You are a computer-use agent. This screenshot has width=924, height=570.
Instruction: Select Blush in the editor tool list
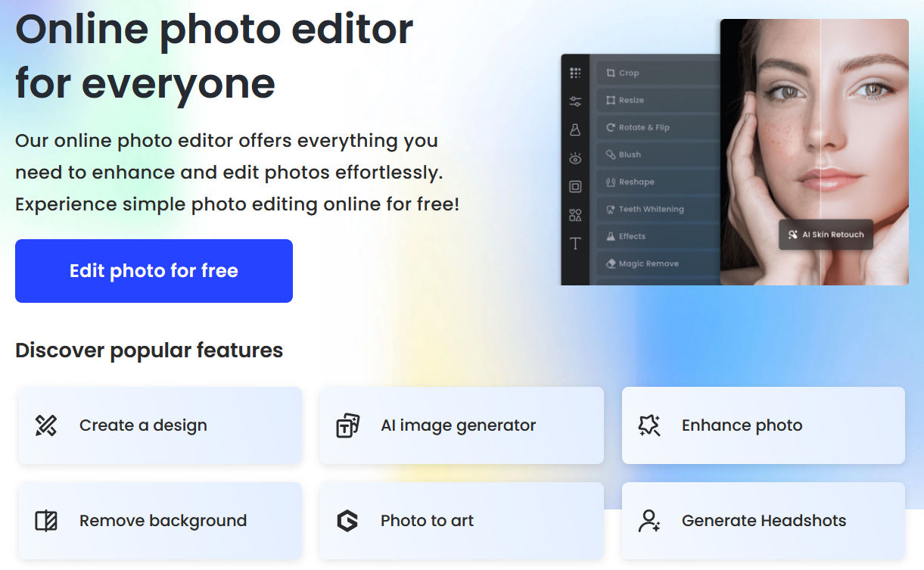[x=658, y=154]
